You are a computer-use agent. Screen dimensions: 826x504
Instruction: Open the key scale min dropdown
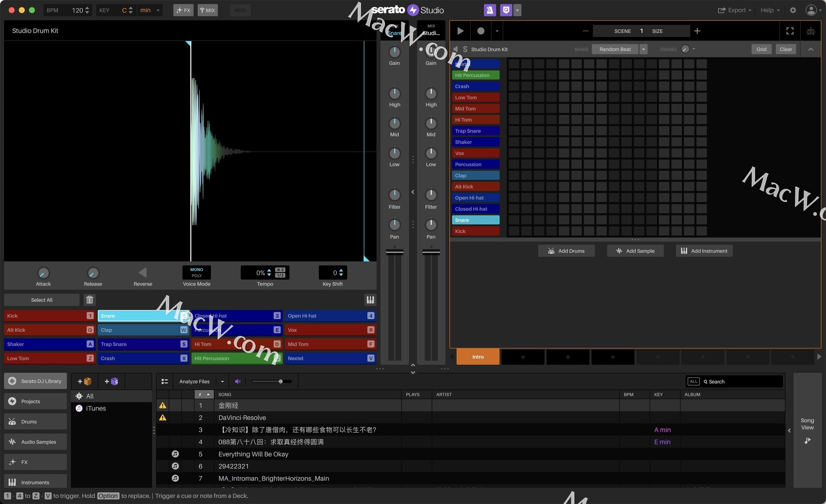coord(150,10)
